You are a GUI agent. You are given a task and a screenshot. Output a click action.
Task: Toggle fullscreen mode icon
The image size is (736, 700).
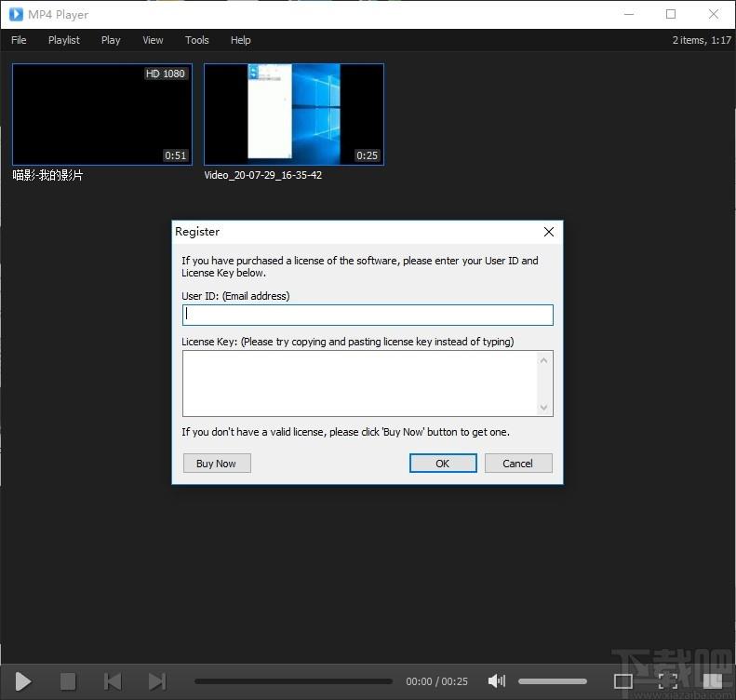click(667, 680)
